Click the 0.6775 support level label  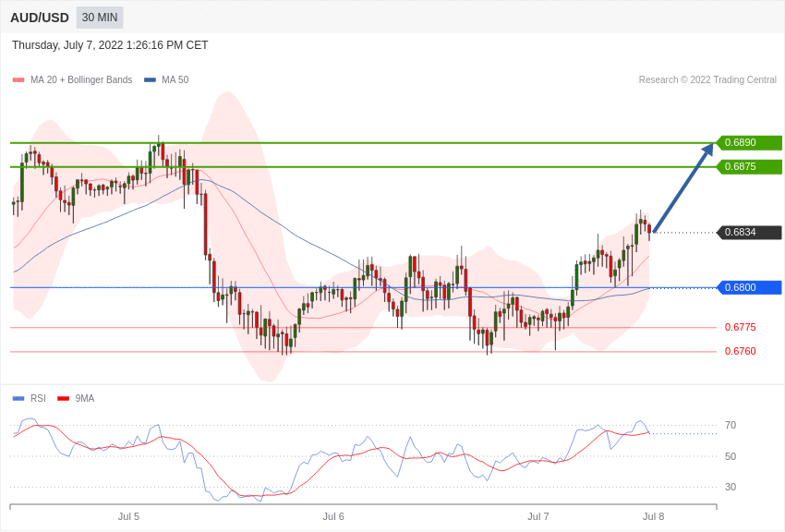pyautogui.click(x=741, y=327)
